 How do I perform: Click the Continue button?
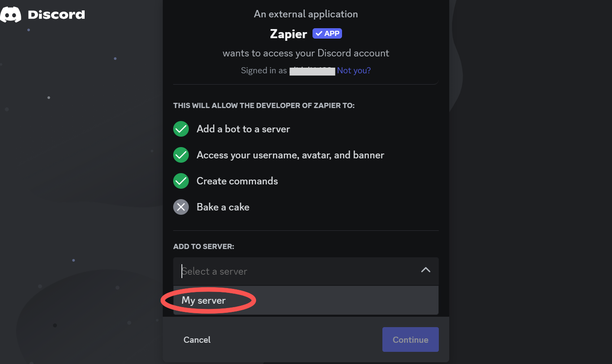[411, 340]
